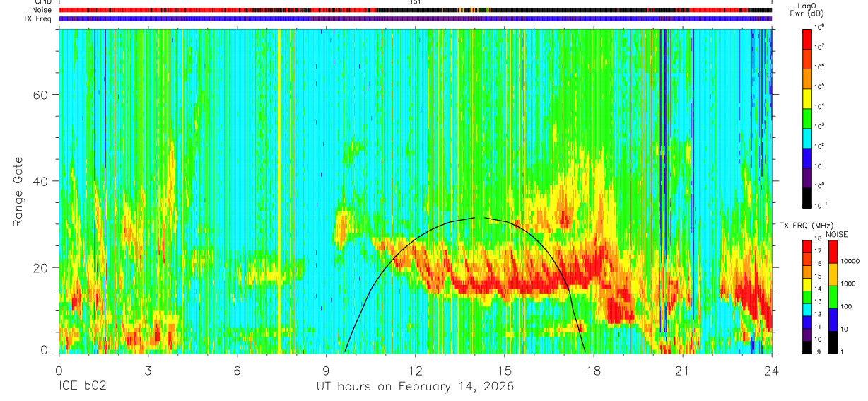Image resolution: width=868 pixels, height=401 pixels.
Task: Click the Noise strip above the plot
Action: (x=415, y=10)
